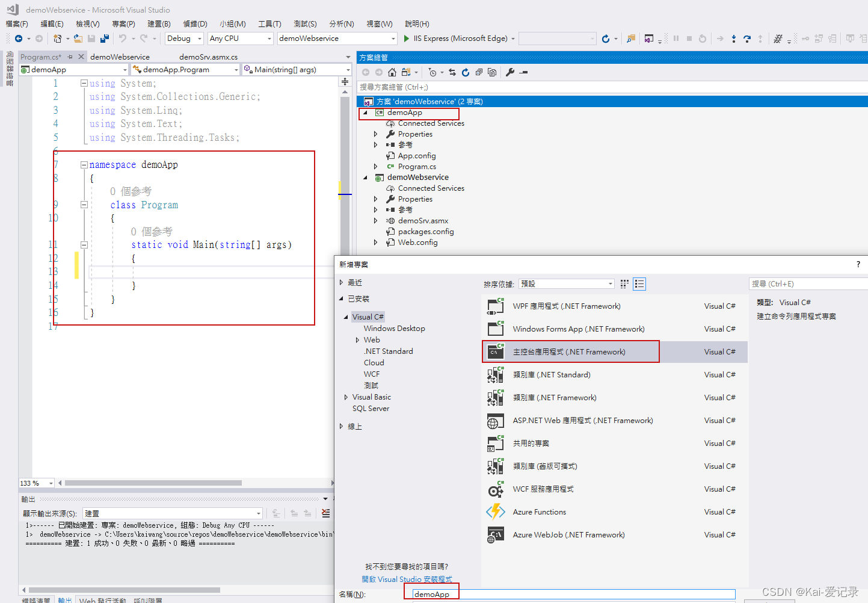The width and height of the screenshot is (868, 603).
Task: Refresh the Solution Explorer tree
Action: click(466, 72)
